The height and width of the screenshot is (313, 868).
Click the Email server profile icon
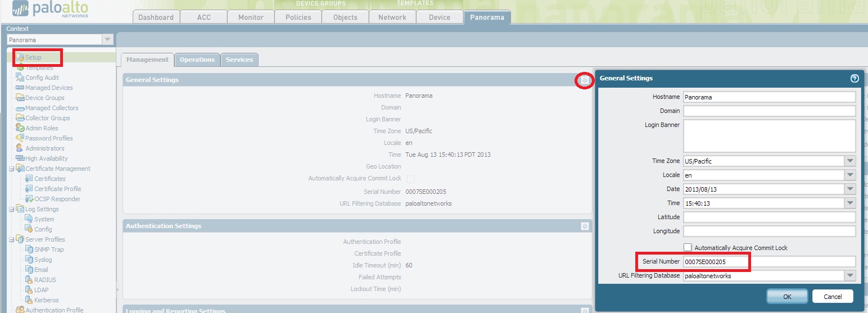tap(29, 270)
